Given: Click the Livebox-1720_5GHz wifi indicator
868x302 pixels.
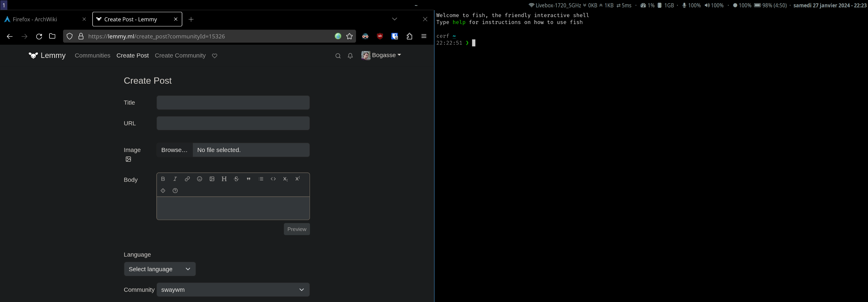Looking at the screenshot, I should (x=555, y=5).
